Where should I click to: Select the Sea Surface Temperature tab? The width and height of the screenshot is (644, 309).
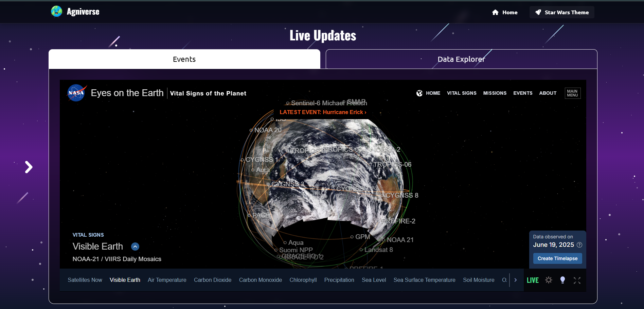pyautogui.click(x=425, y=280)
